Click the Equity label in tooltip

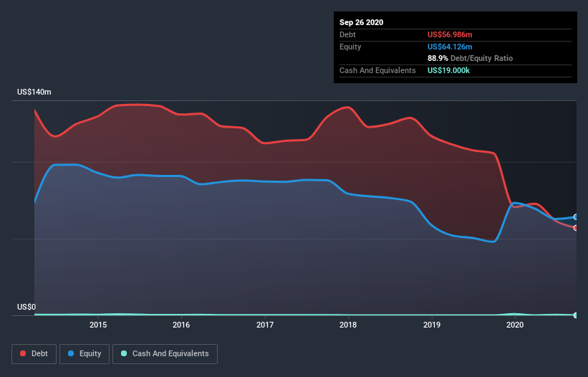click(350, 47)
